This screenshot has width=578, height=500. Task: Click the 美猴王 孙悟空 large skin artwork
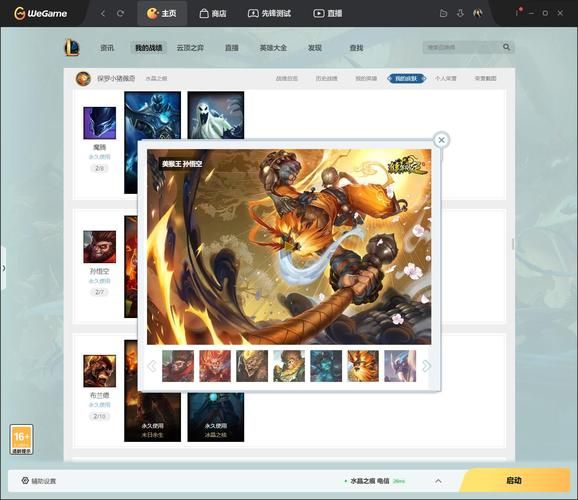point(289,247)
